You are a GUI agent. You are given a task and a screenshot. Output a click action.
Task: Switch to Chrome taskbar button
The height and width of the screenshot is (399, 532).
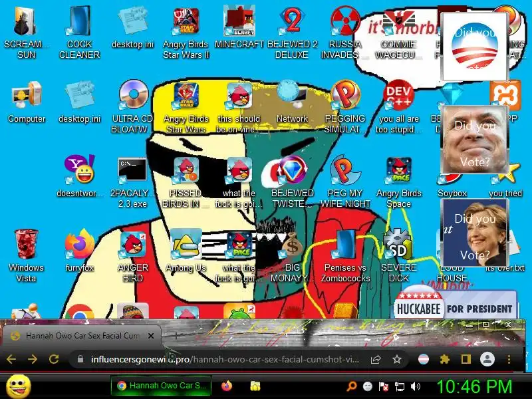(x=162, y=386)
